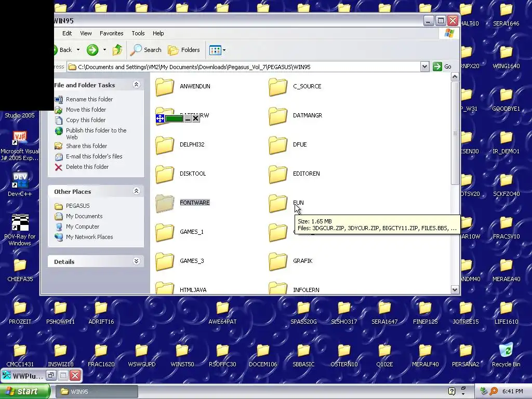Viewport: 532px width, 399px height.
Task: Open the View menu
Action: tap(86, 33)
